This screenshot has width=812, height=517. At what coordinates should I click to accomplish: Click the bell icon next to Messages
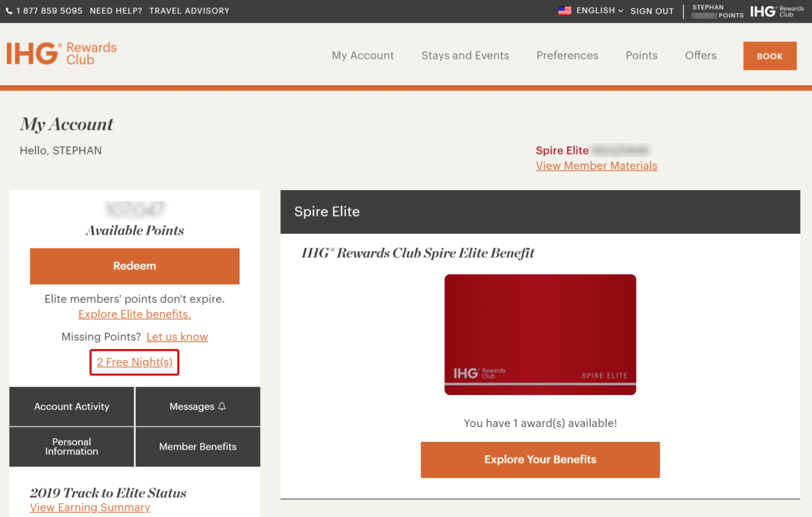[x=222, y=407]
